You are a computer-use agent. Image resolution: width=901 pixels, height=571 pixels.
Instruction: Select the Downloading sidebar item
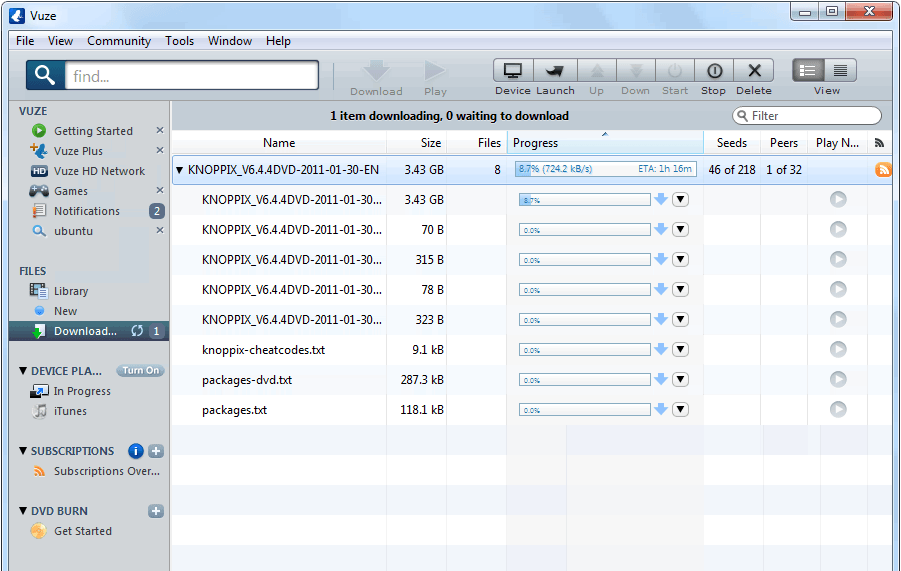pos(89,331)
